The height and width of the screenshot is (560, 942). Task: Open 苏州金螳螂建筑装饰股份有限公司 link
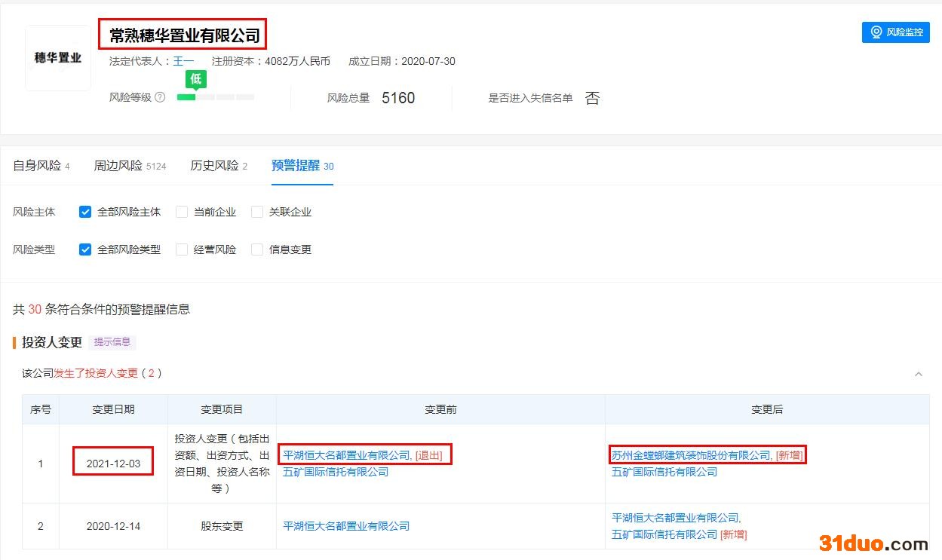tap(691, 455)
